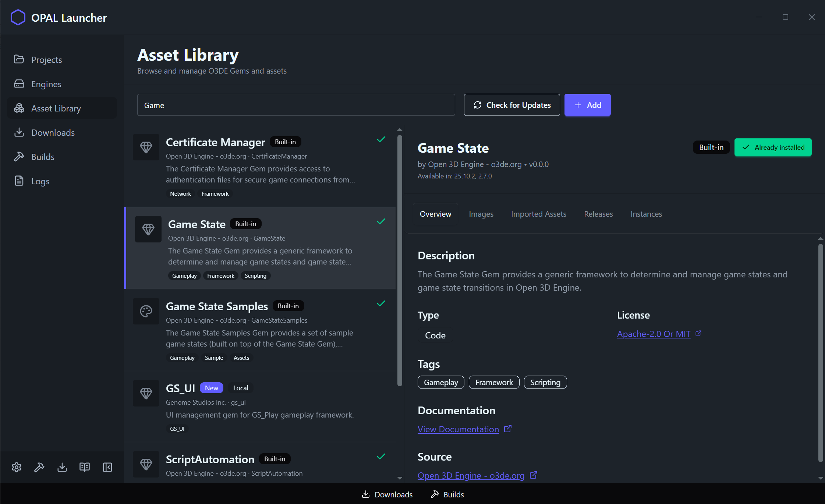Image resolution: width=825 pixels, height=504 pixels.
Task: Click installed checkmark on Game State row
Action: pos(381,221)
